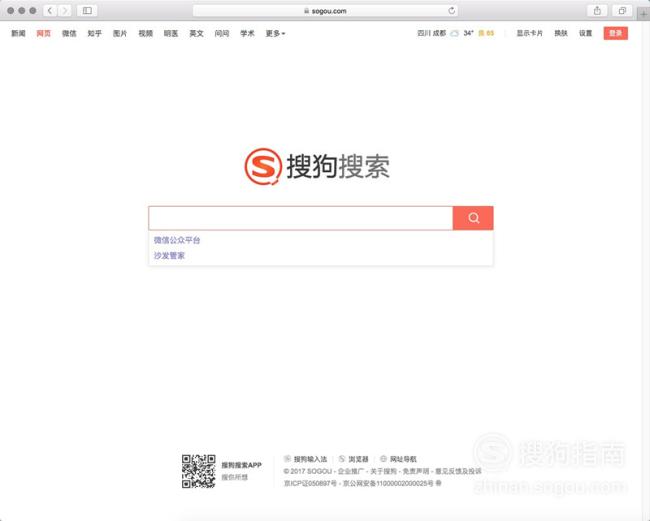This screenshot has height=521, width=650.
Task: Click the police badge icon after the record number
Action: coord(438,483)
